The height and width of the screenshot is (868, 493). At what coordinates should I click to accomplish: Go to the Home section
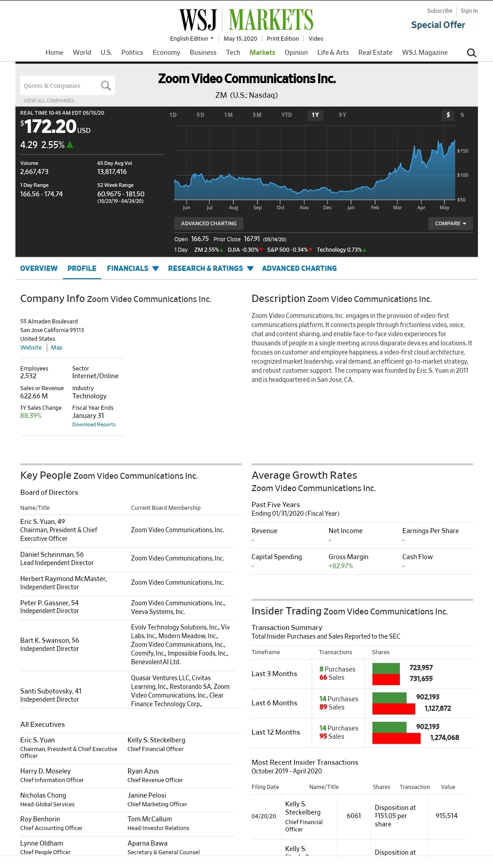[54, 53]
